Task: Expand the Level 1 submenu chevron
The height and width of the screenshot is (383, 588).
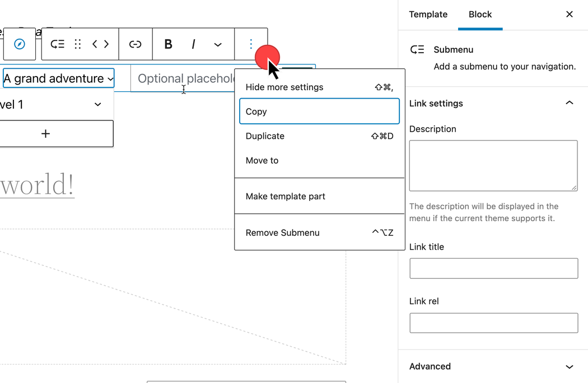Action: point(97,105)
